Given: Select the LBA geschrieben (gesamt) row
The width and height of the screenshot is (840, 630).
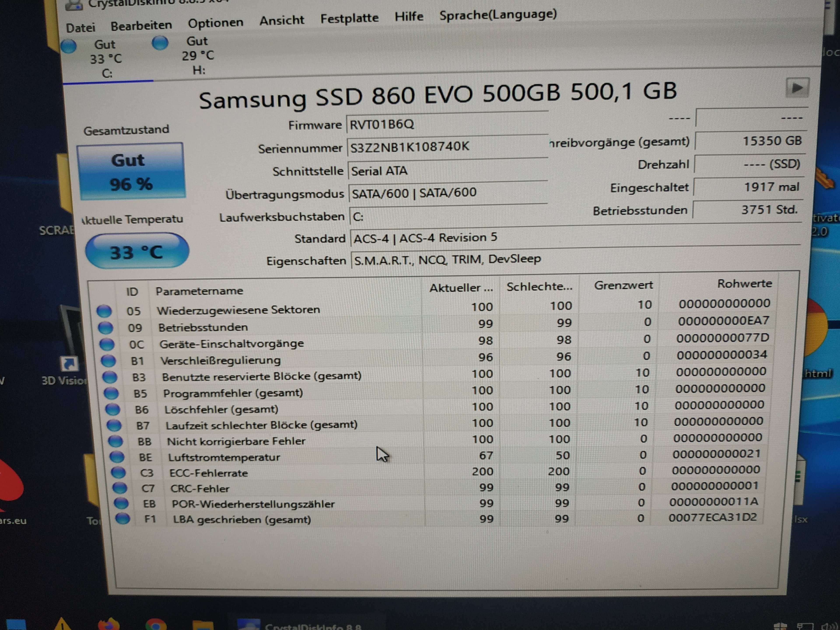Looking at the screenshot, I should click(242, 519).
